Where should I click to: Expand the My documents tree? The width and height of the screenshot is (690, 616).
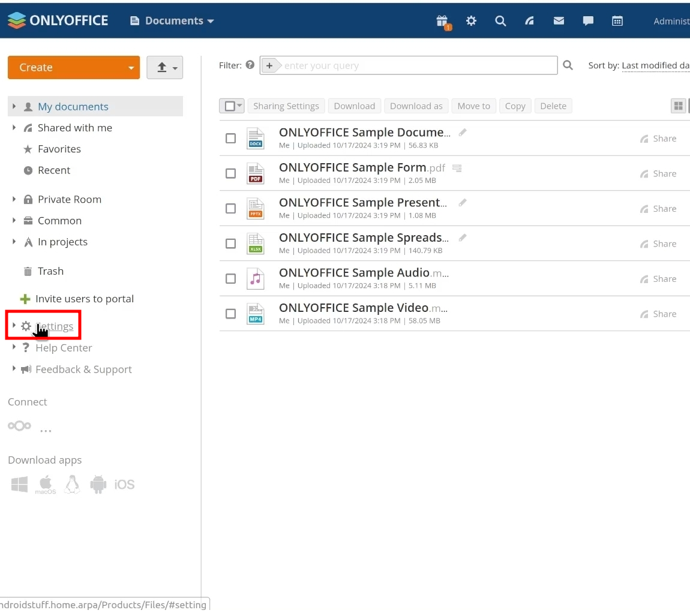(14, 107)
